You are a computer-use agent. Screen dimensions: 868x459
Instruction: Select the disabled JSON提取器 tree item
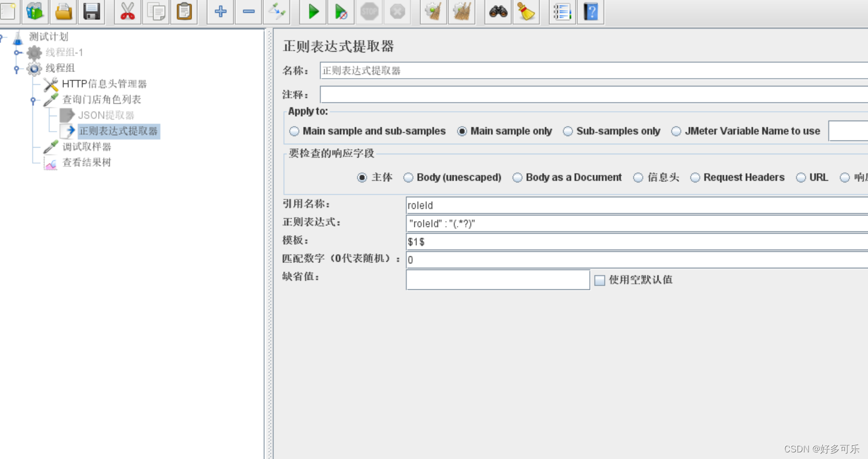106,115
